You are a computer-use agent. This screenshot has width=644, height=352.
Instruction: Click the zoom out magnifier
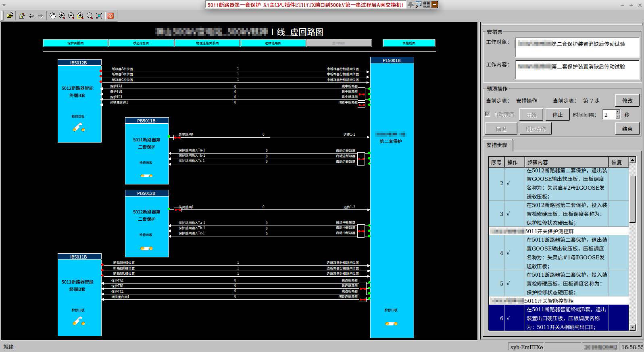click(71, 16)
